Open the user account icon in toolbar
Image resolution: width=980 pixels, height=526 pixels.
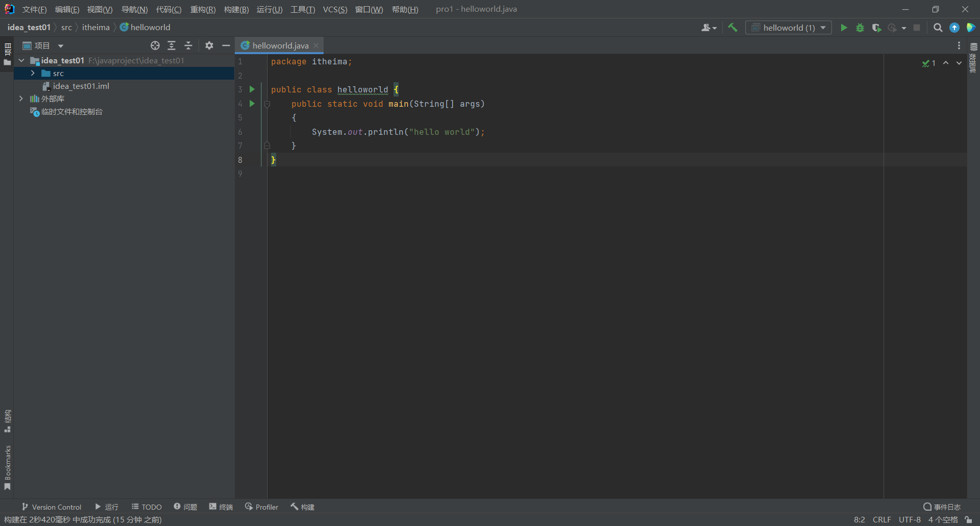(x=705, y=28)
